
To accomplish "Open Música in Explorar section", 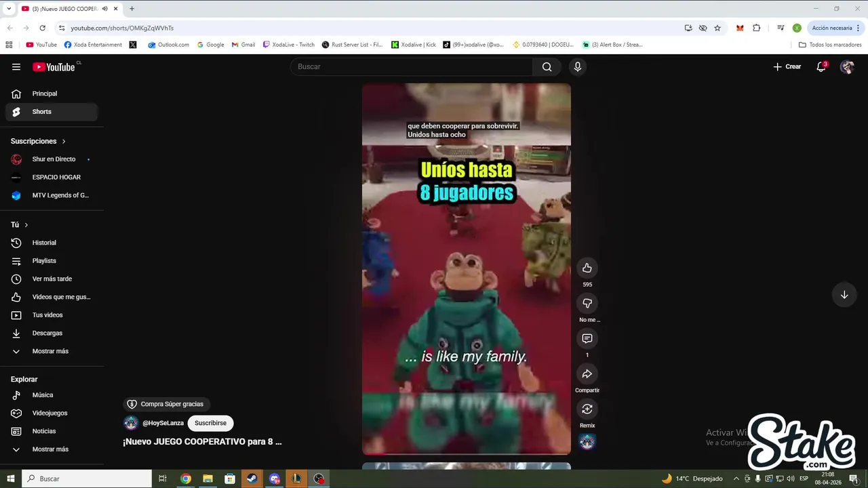I will [x=52, y=395].
